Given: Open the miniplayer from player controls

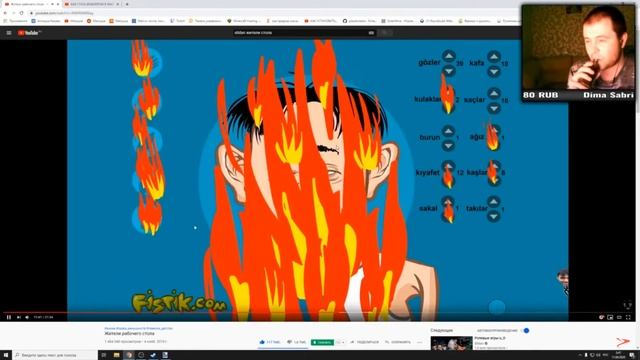Looking at the screenshot, I should (610, 317).
